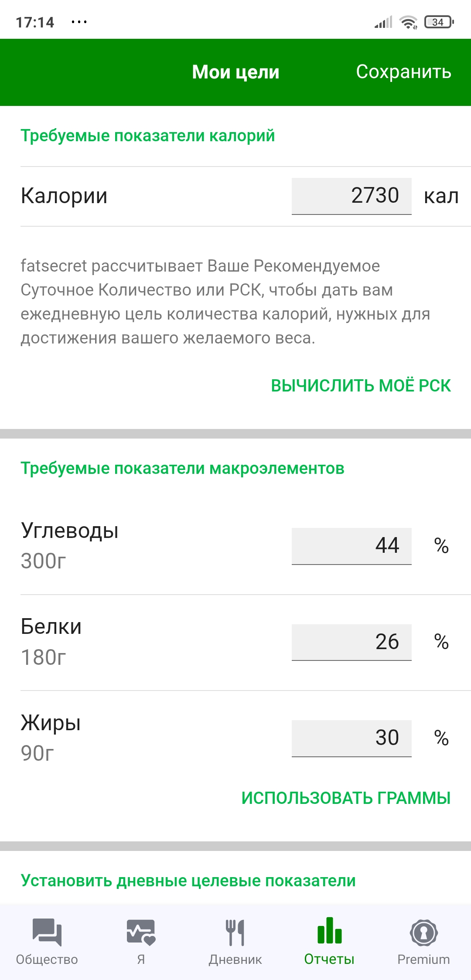Screen dimensions: 471x980
Task: Click the ВЫЧИСЛИТЬ МОЁ РСК link
Action: pyautogui.click(x=361, y=386)
